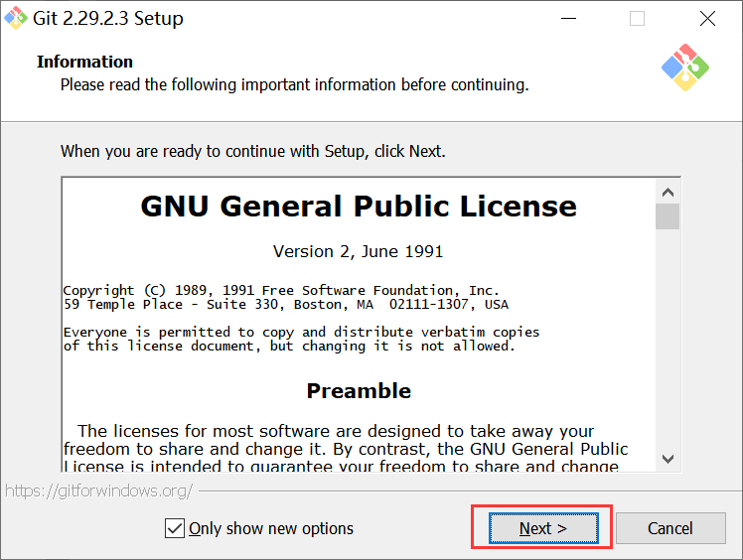Click the Git 2.29.2.3 Setup window title
Image resolution: width=743 pixels, height=560 pixels.
tap(108, 19)
